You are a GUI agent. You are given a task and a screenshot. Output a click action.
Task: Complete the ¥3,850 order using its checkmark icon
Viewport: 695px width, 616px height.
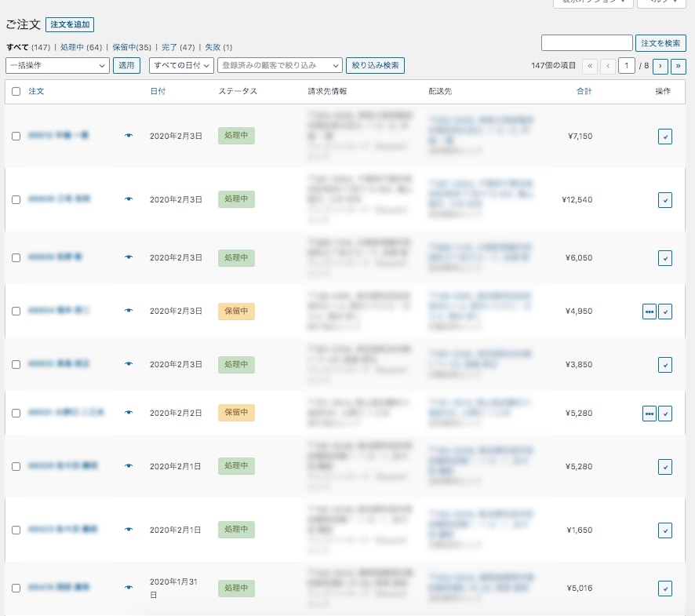pos(665,365)
